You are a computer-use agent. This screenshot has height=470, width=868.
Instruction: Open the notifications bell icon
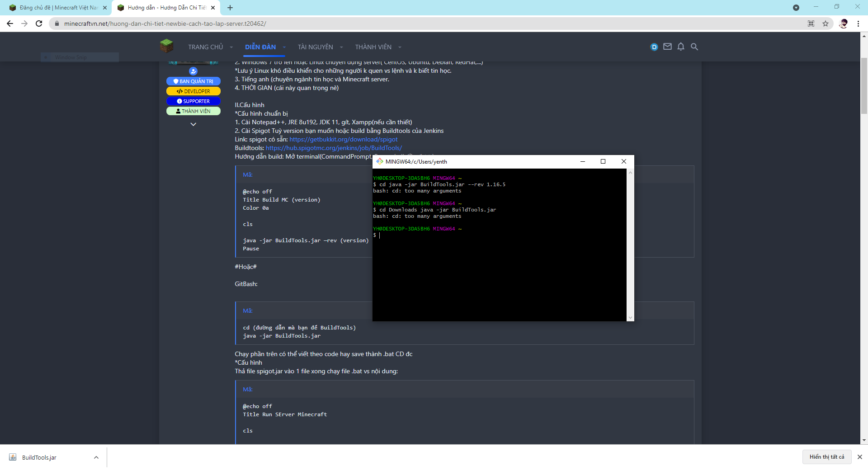tap(681, 47)
